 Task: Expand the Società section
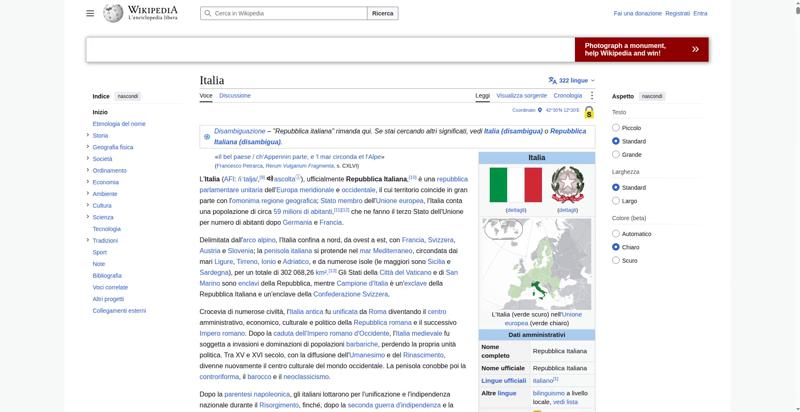(88, 159)
